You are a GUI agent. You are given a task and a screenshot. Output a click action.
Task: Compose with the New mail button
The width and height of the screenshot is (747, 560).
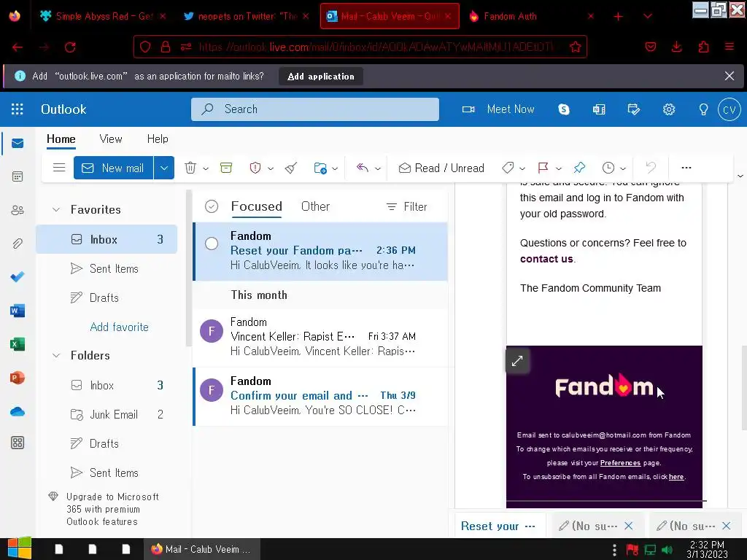click(x=113, y=168)
